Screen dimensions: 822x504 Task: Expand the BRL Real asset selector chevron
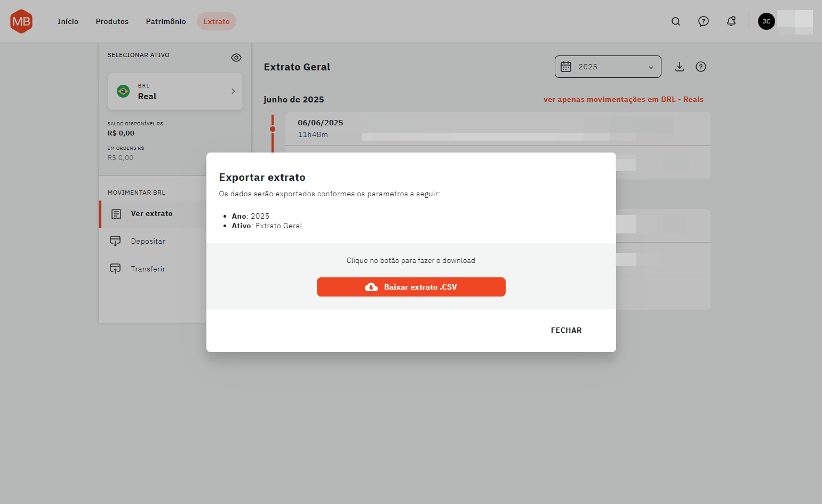233,91
